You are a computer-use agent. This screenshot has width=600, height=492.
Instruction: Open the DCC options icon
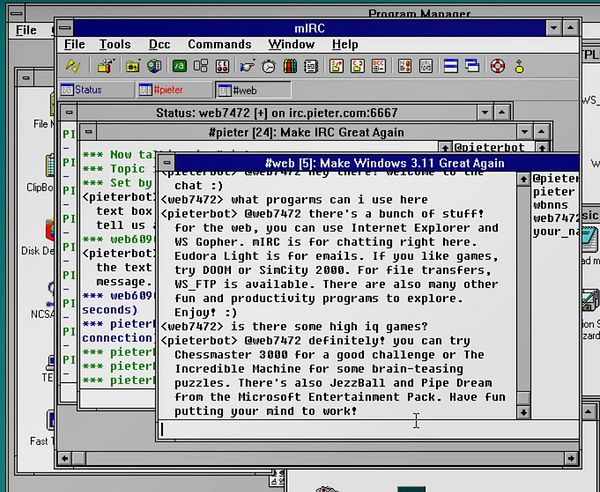tap(379, 67)
